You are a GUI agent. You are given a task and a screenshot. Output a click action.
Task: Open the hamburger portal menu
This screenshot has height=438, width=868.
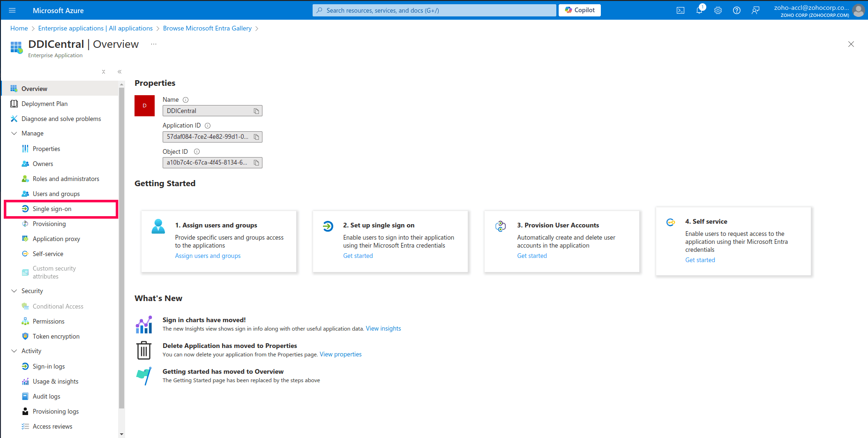coord(12,10)
